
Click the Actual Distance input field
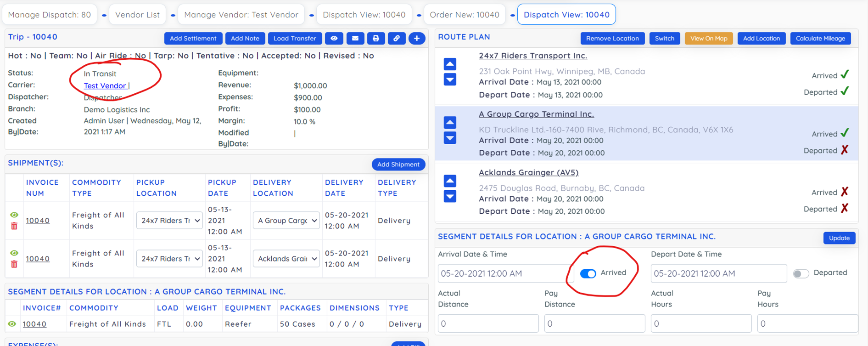click(x=488, y=323)
